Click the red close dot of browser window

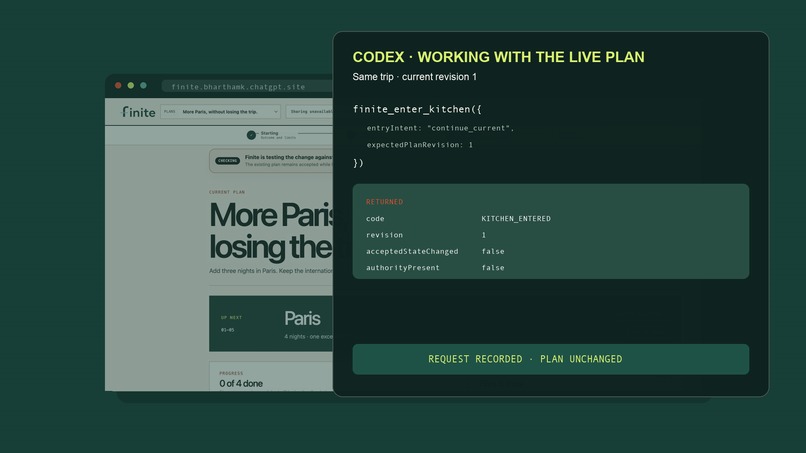click(118, 85)
